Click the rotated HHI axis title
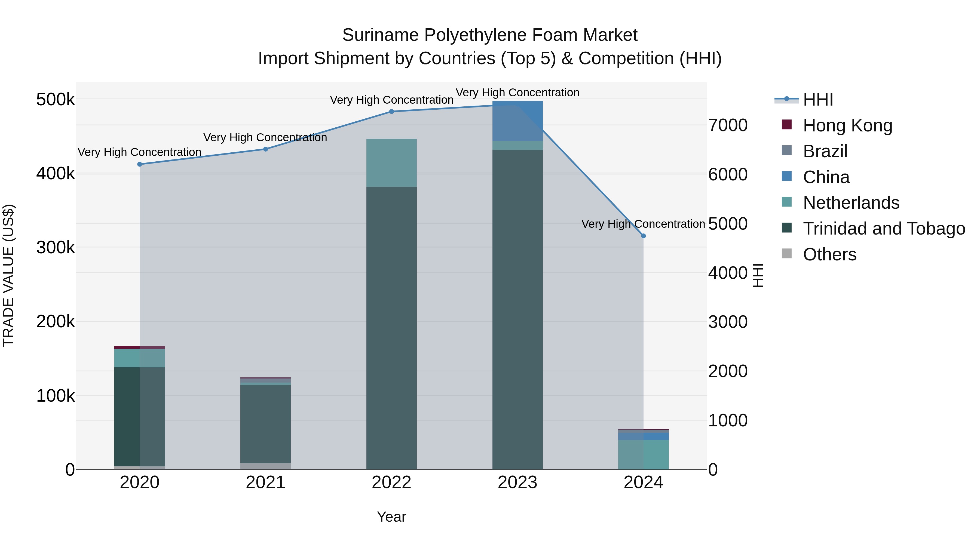The height and width of the screenshot is (551, 980). click(x=758, y=275)
